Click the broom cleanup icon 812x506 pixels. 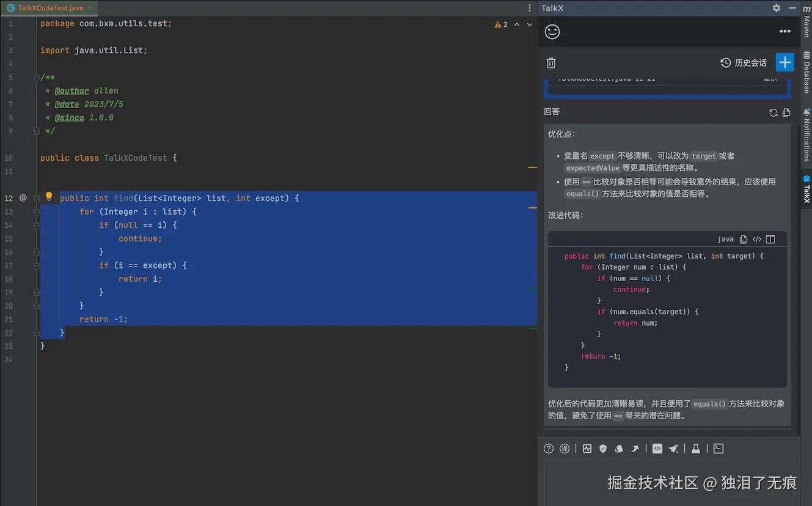(673, 449)
